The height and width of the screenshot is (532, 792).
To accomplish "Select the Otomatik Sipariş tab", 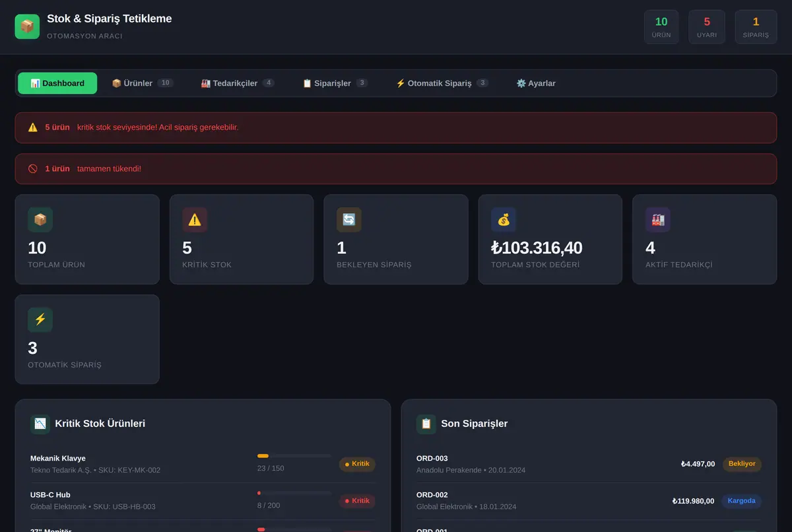I will pos(442,83).
